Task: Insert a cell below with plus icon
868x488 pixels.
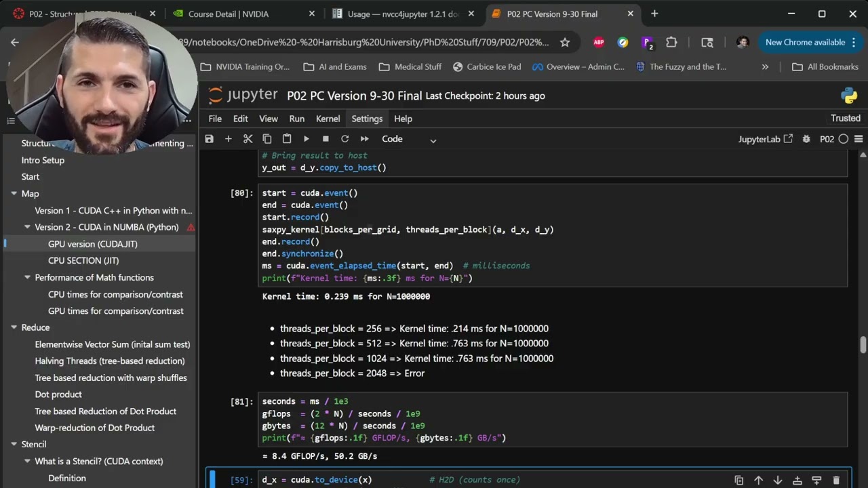Action: (229, 139)
